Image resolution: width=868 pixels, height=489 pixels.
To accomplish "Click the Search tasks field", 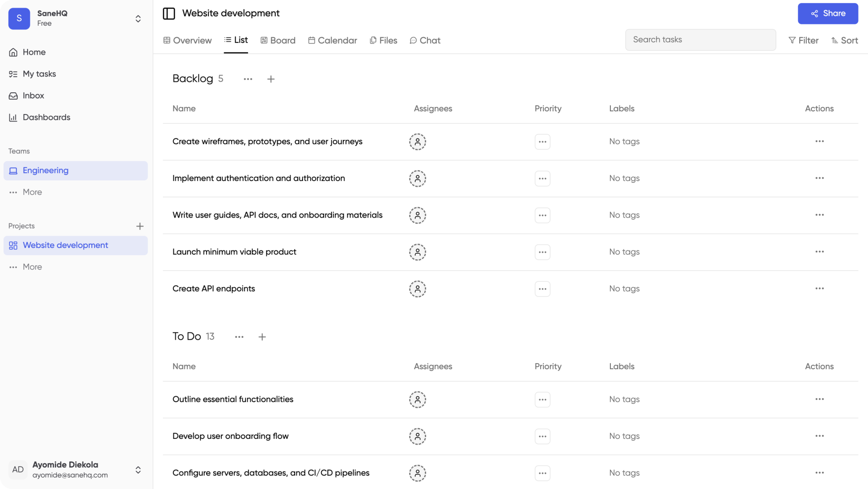I will coord(700,40).
